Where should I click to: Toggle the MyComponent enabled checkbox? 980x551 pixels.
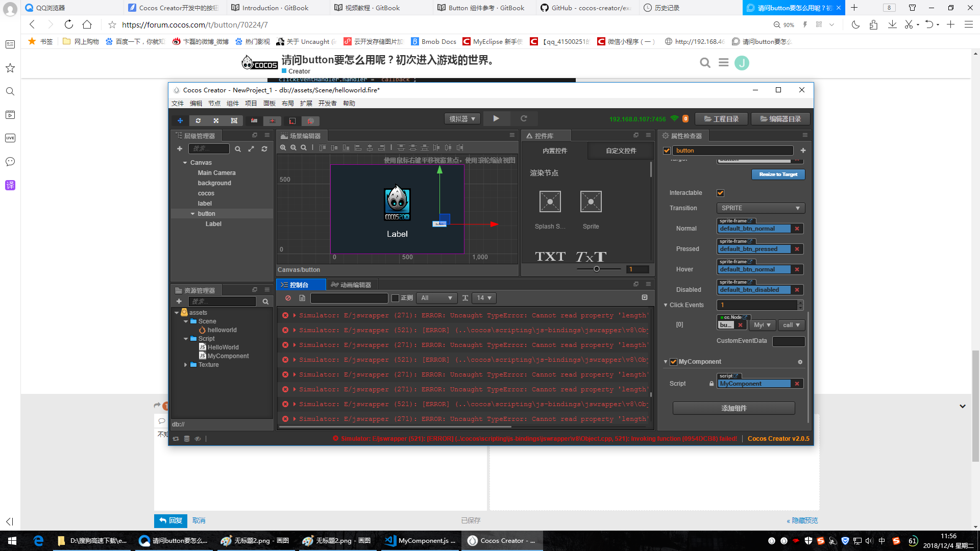[673, 362]
